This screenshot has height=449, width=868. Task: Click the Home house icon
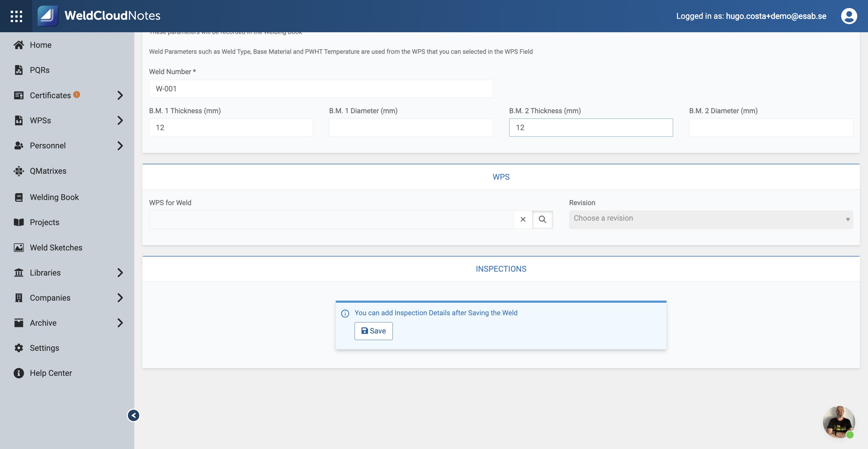[19, 45]
